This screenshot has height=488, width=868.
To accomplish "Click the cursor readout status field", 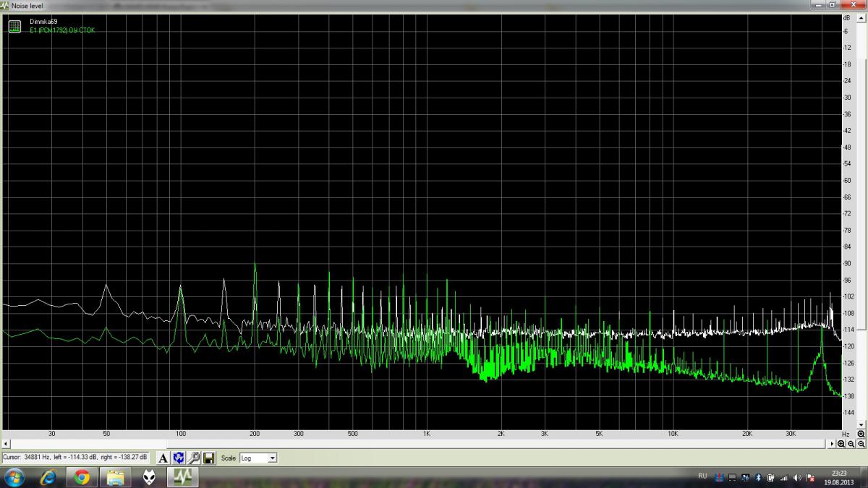I will coord(75,458).
